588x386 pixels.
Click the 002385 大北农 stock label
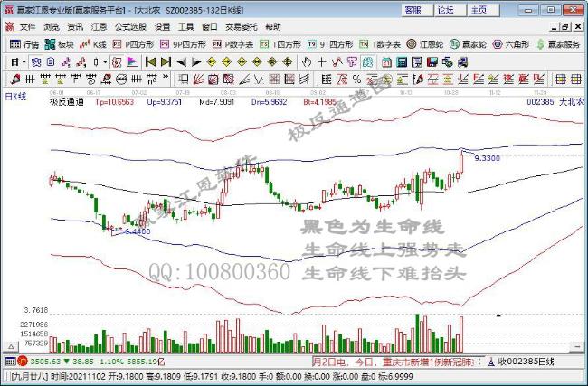pyautogui.click(x=555, y=101)
